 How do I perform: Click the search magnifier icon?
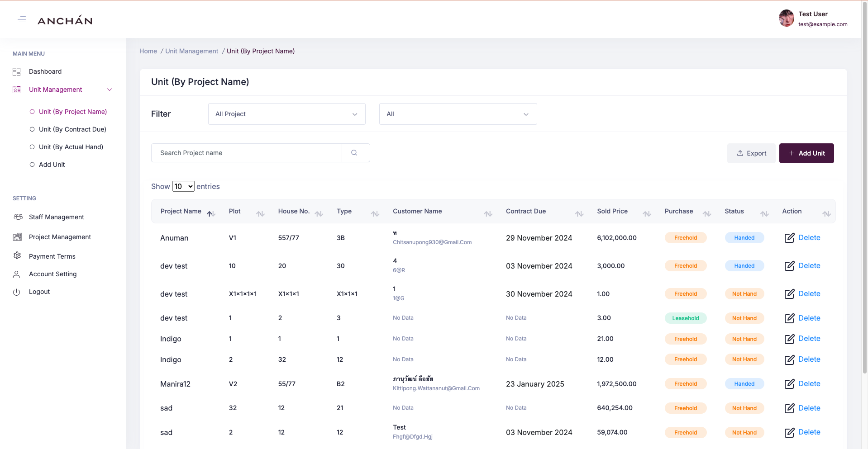(354, 153)
